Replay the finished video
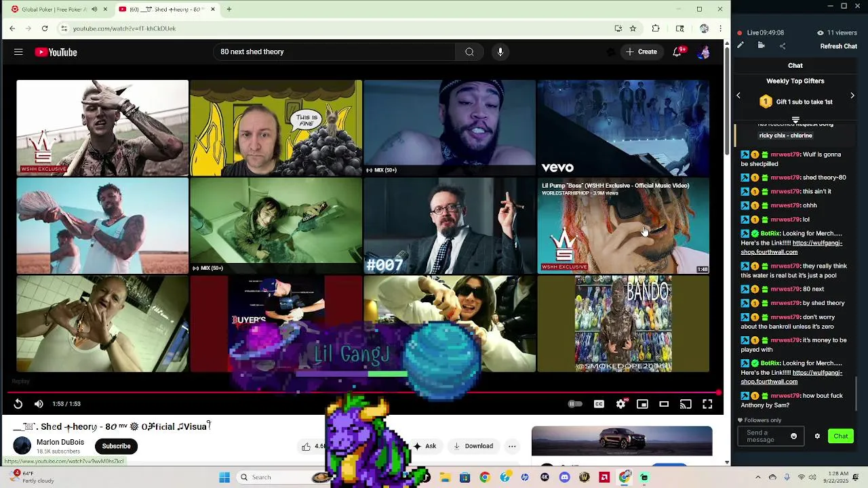The width and height of the screenshot is (868, 488). pyautogui.click(x=18, y=404)
